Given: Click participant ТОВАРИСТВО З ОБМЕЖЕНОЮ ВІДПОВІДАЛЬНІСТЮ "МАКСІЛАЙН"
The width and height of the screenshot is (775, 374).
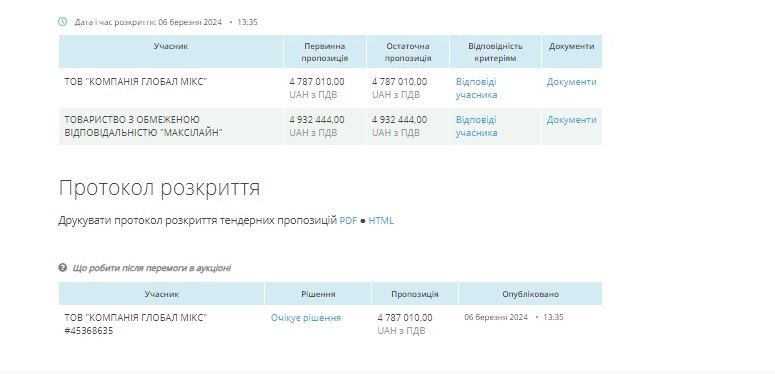Looking at the screenshot, I should coord(143,126).
